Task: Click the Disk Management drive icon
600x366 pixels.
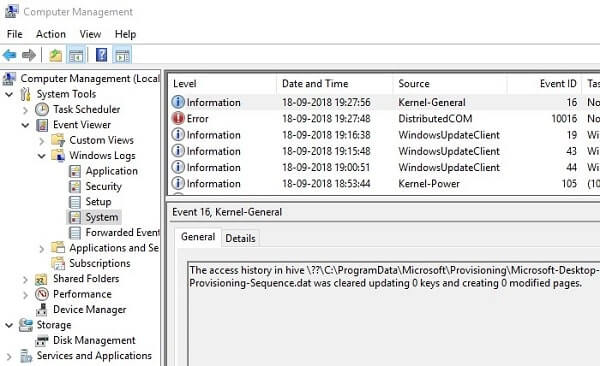Action: (x=42, y=340)
